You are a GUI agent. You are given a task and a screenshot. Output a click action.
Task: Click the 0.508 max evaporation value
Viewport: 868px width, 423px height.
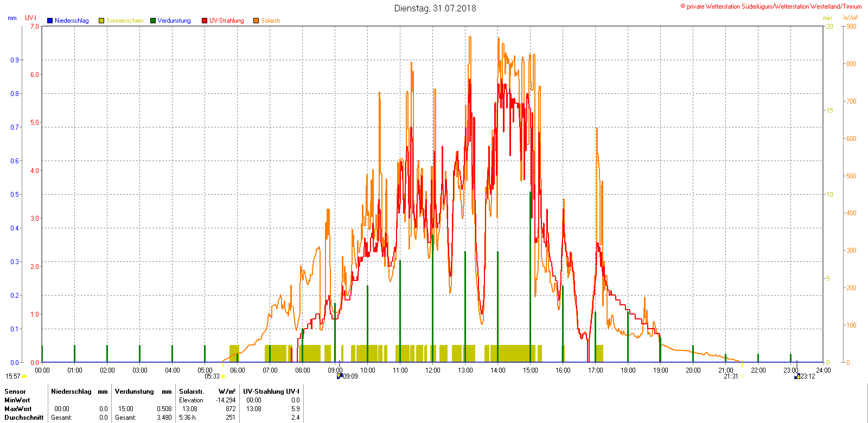click(x=164, y=409)
